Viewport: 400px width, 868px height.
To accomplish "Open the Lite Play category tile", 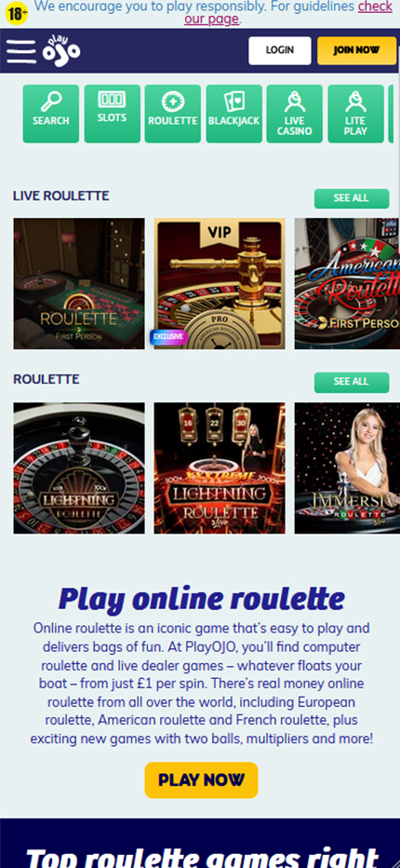I will 355,114.
